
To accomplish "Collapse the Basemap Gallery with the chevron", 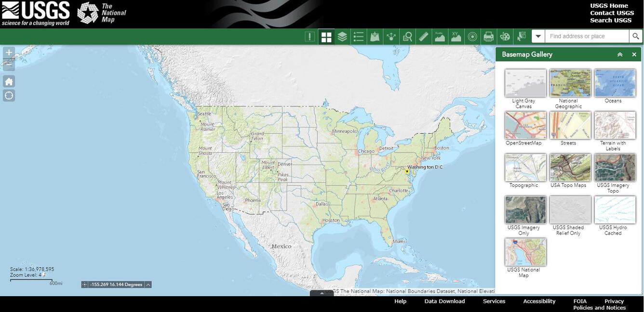I will coord(620,54).
